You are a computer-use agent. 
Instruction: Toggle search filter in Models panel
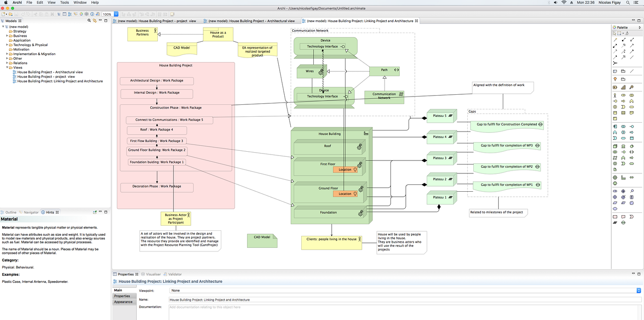point(89,21)
